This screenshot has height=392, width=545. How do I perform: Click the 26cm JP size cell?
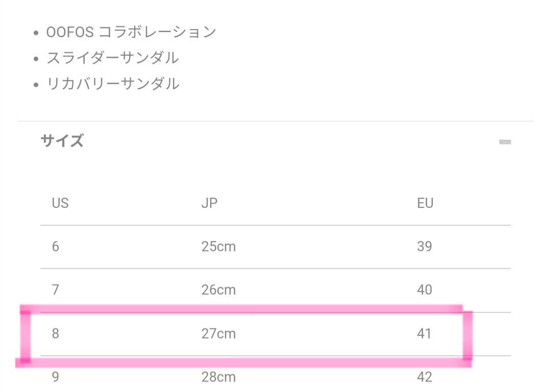[x=218, y=290]
